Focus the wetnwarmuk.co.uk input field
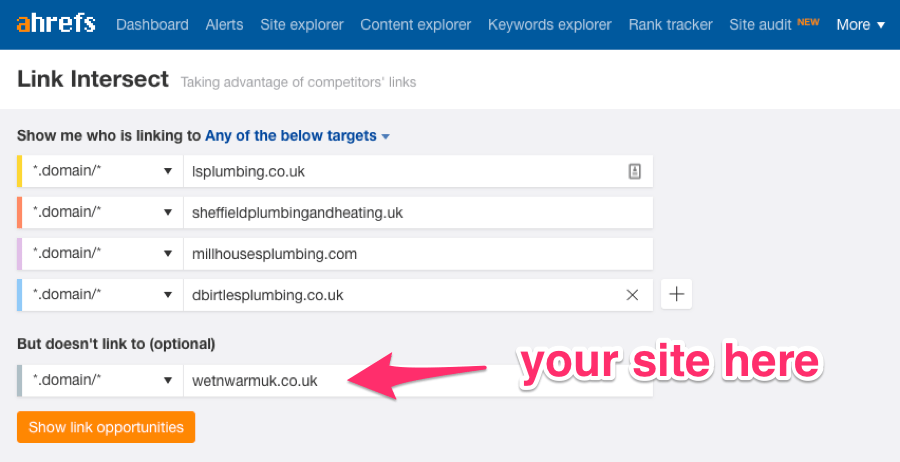Viewport: 900px width, 462px height. coord(418,380)
